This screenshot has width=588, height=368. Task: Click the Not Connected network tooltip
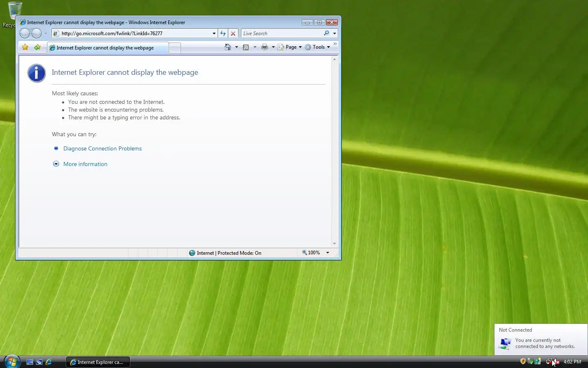[x=541, y=340]
